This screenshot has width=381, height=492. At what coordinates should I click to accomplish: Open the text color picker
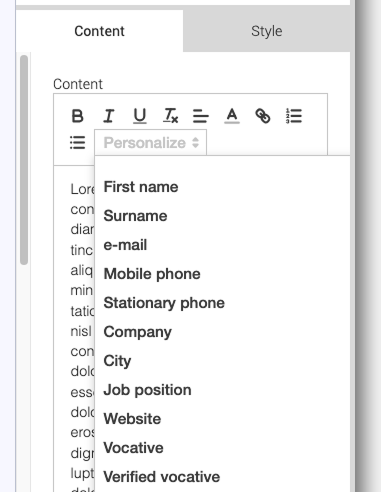(x=232, y=116)
